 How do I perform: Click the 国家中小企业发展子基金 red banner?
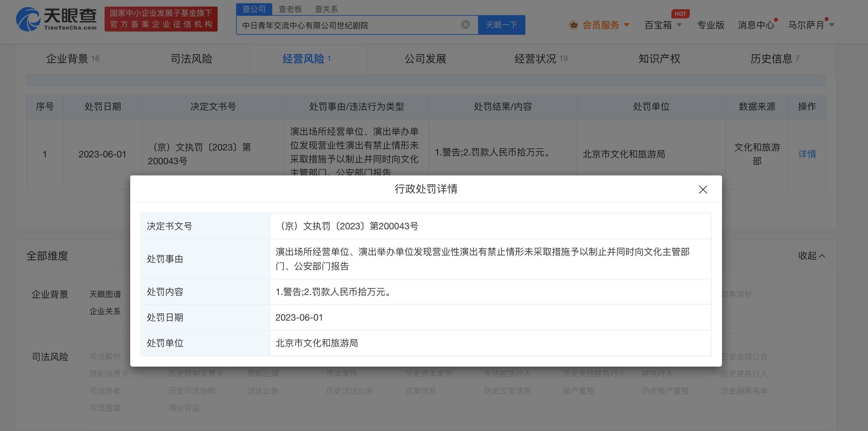point(161,19)
